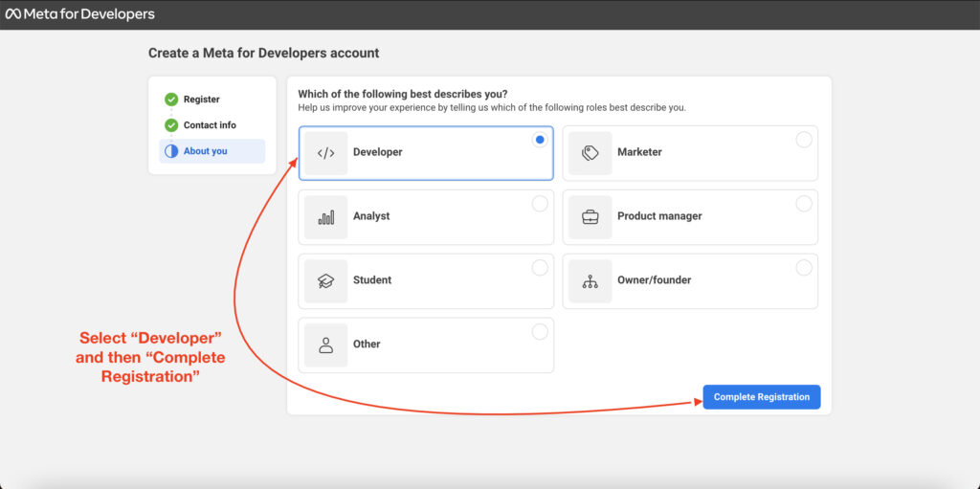
Task: Click the Other person icon
Action: pyautogui.click(x=325, y=345)
